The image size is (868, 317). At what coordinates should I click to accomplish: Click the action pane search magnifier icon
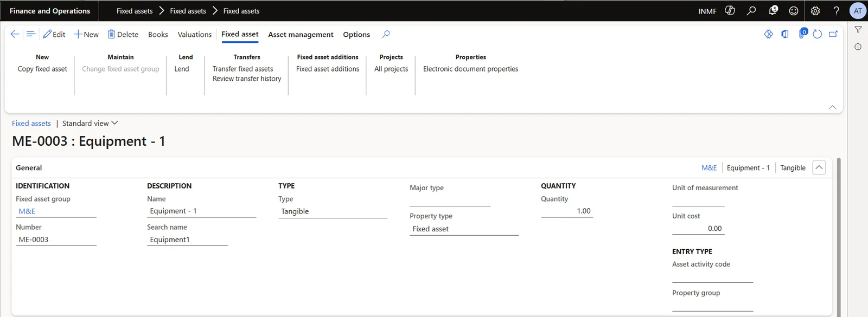click(386, 34)
